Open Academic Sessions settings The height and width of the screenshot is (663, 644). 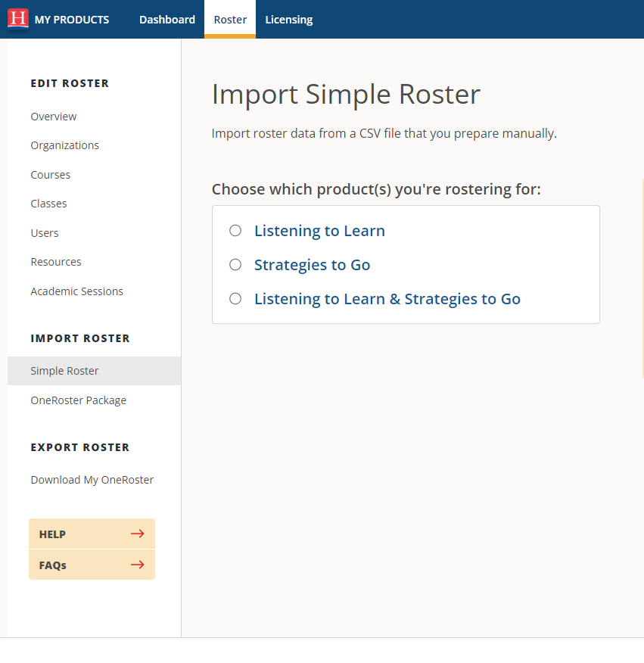tap(76, 291)
